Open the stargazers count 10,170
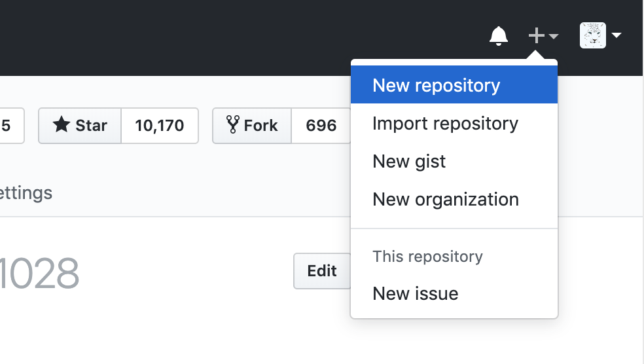The image size is (644, 364). click(x=160, y=126)
